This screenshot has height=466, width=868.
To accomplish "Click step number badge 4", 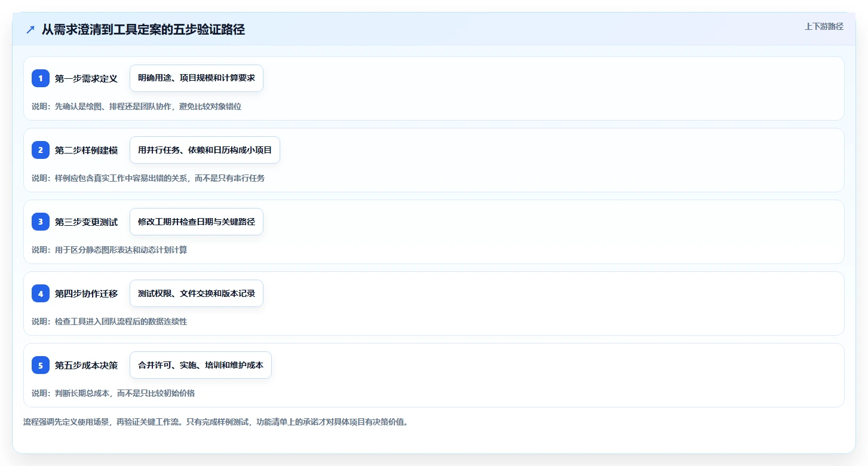I will (41, 293).
